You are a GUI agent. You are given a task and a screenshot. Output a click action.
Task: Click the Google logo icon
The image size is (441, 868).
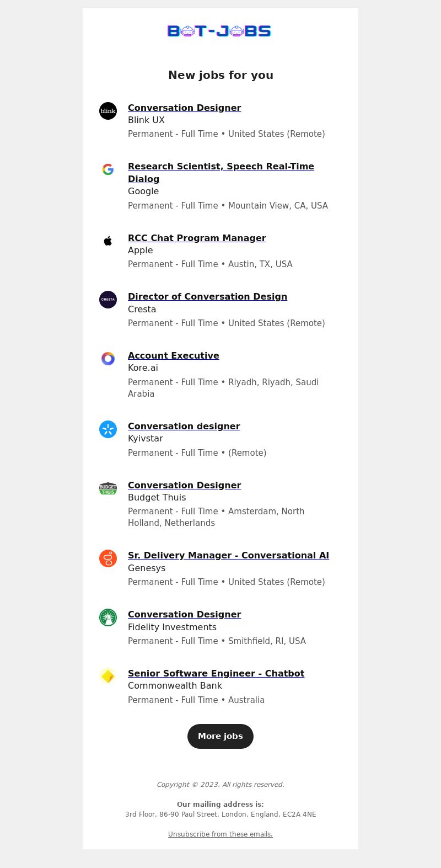[108, 169]
